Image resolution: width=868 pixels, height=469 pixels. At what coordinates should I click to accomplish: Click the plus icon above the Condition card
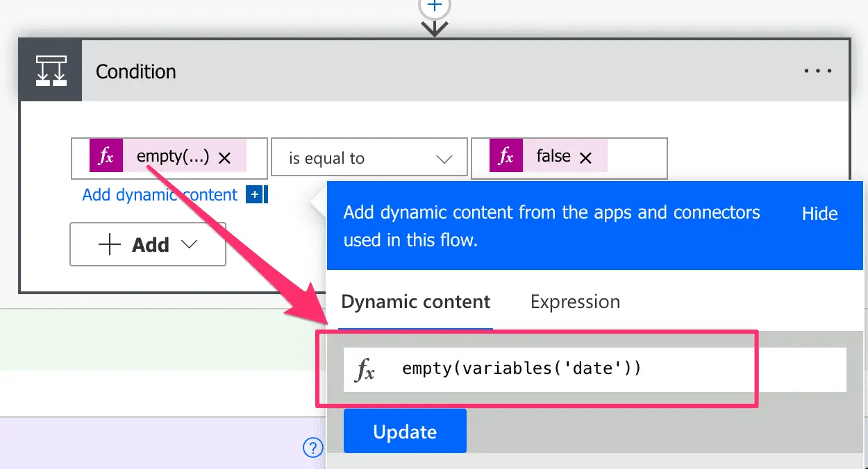[434, 6]
